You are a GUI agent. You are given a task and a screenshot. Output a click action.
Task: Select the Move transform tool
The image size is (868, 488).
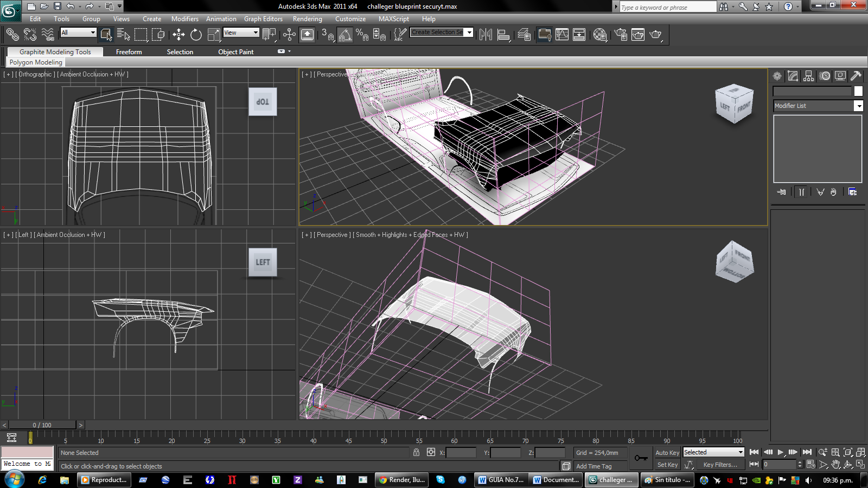[178, 35]
